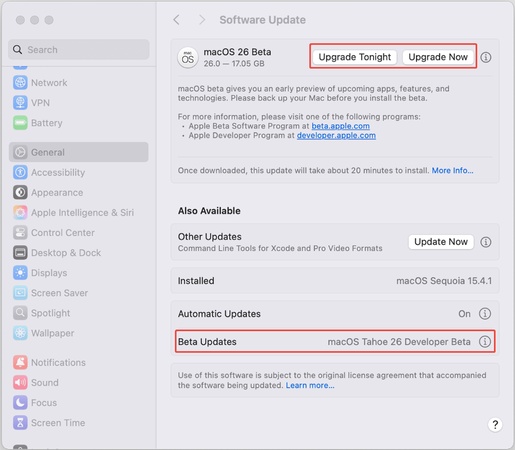Select Network label in the sidebar
The width and height of the screenshot is (515, 450).
point(49,83)
